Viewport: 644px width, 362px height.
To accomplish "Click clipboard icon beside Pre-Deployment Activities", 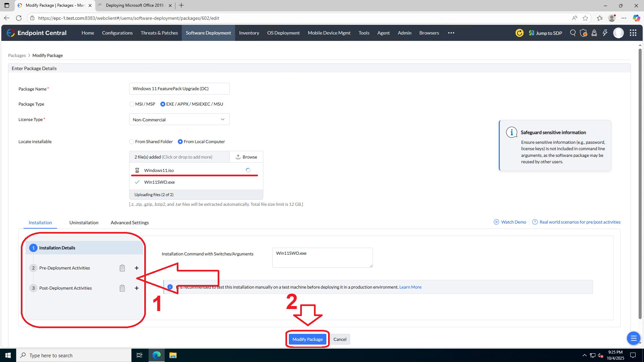I will click(122, 268).
